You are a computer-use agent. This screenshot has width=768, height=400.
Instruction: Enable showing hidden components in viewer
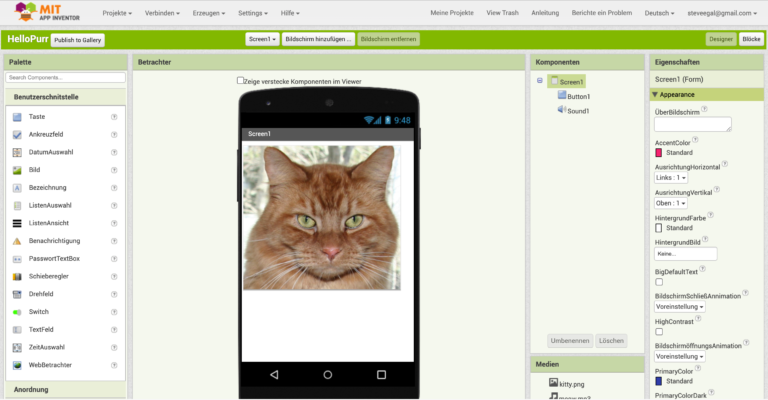pyautogui.click(x=240, y=81)
